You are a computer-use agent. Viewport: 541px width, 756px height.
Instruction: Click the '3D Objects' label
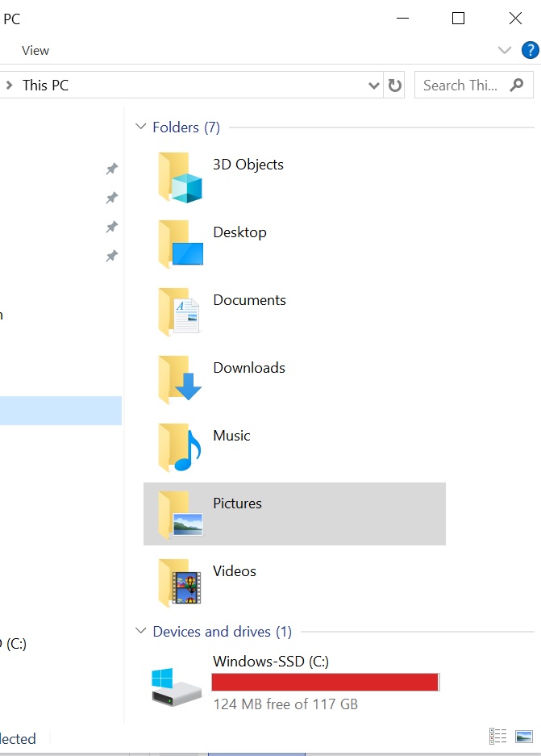(248, 165)
